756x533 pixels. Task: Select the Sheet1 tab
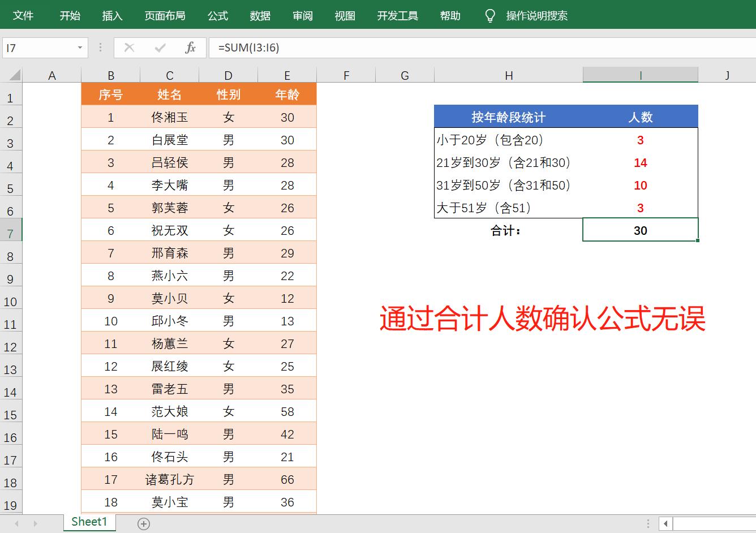88,522
